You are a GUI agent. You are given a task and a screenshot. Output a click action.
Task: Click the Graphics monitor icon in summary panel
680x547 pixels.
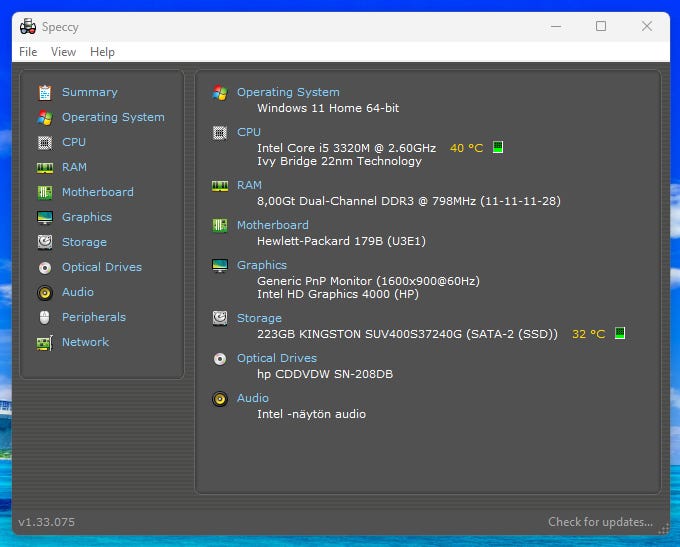220,265
